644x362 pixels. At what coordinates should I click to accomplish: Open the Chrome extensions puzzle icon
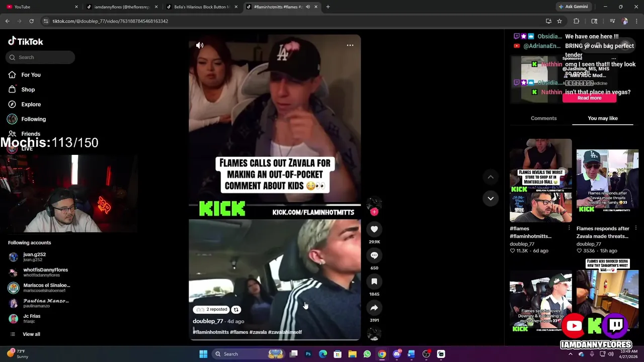(577, 21)
